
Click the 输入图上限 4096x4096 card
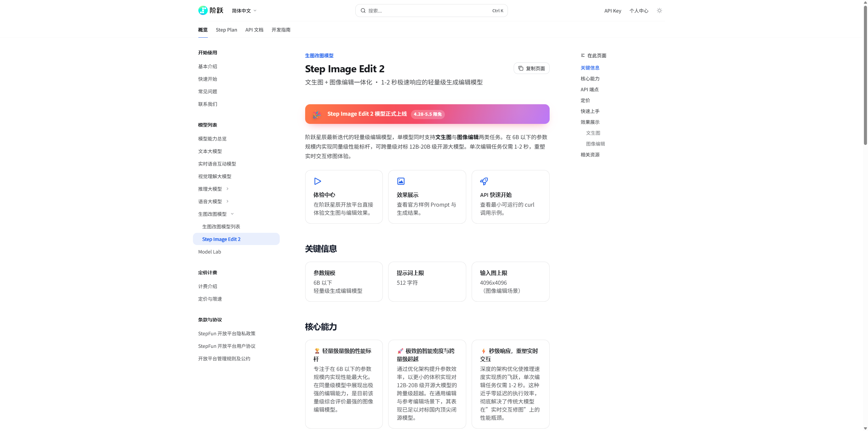[511, 282]
